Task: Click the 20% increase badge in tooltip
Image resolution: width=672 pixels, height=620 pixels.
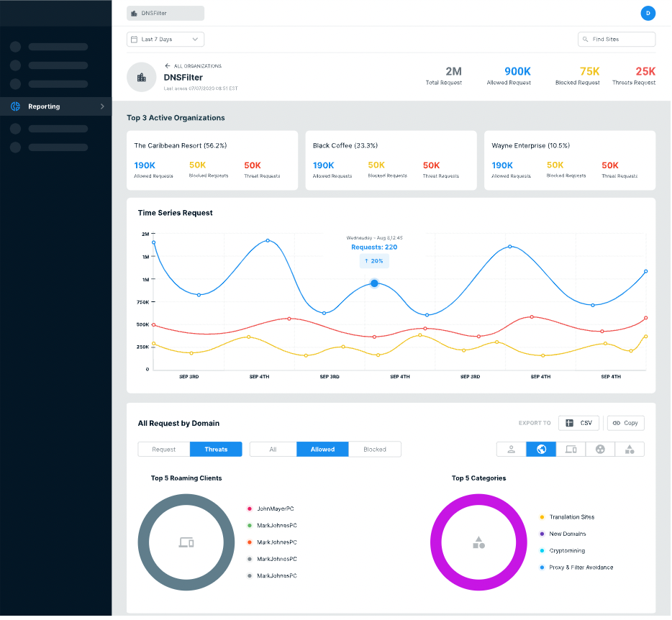Action: click(375, 261)
